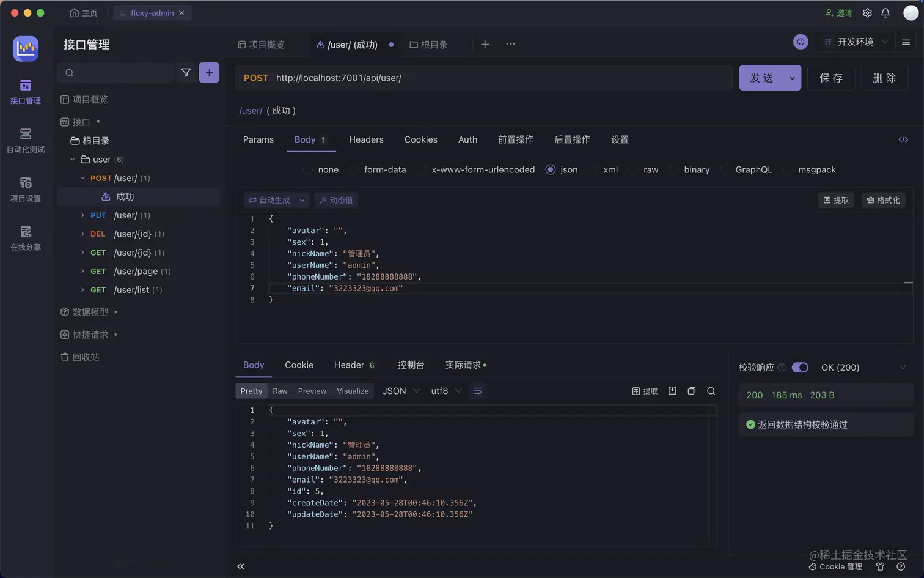
Task: Open the JSON response format dropdown
Action: 401,391
